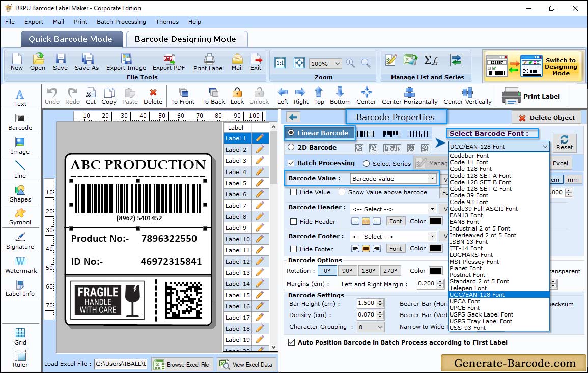Click the New file icon
The width and height of the screenshot is (588, 373).
click(16, 62)
